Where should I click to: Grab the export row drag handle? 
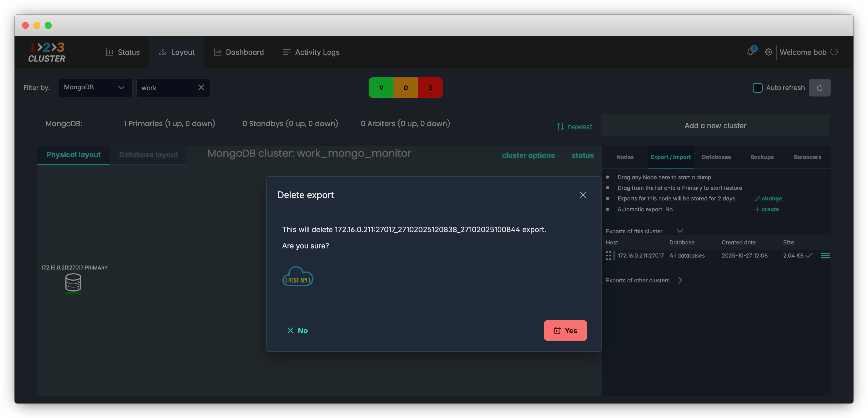(x=608, y=256)
